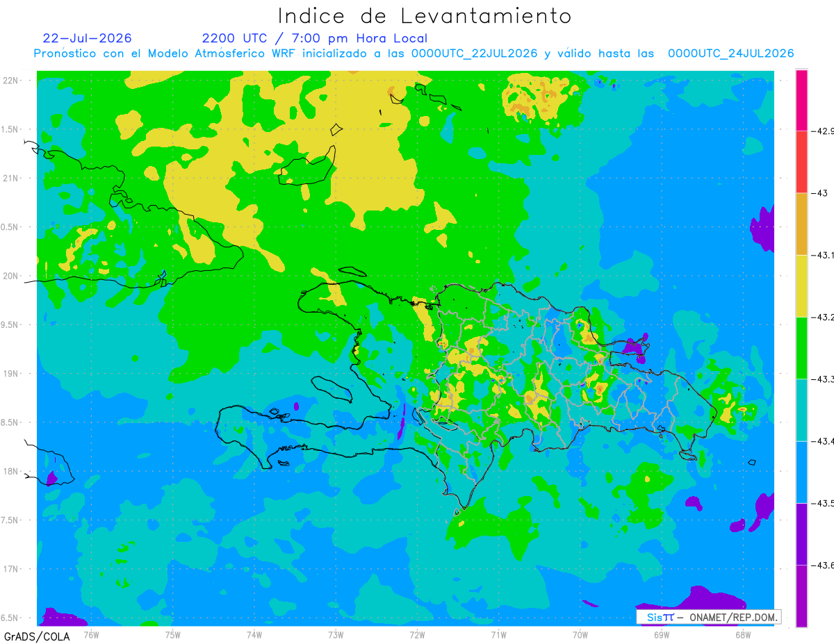Click the red legend segment between -42.9 and -43
834x644 pixels.
click(801, 162)
